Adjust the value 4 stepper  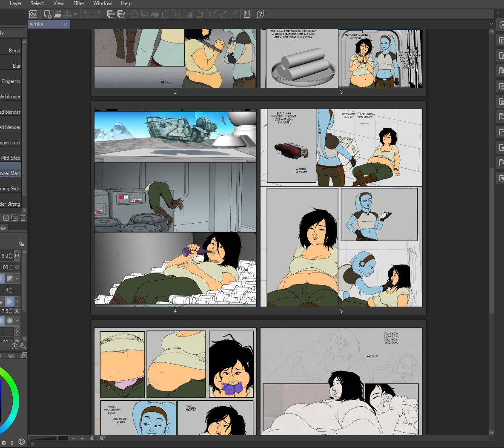[x=11, y=290]
